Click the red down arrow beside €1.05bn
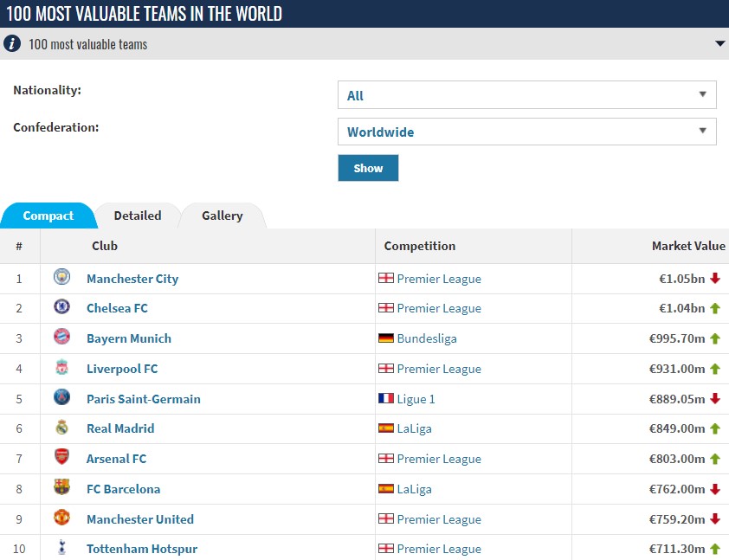 [715, 279]
